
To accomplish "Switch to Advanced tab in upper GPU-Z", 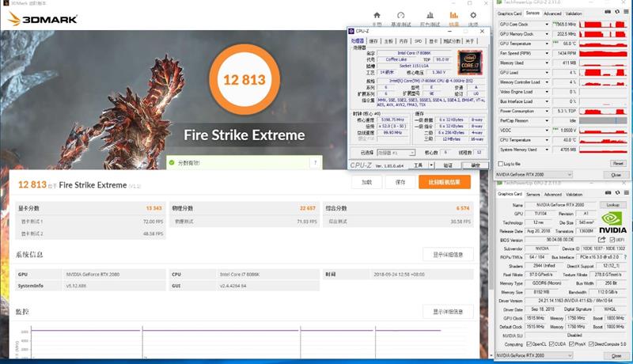I will [x=552, y=13].
